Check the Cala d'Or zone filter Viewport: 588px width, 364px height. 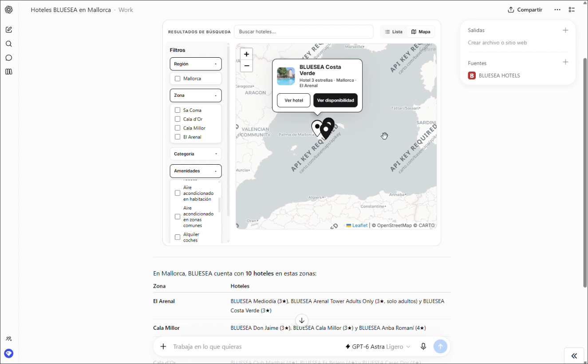178,119
